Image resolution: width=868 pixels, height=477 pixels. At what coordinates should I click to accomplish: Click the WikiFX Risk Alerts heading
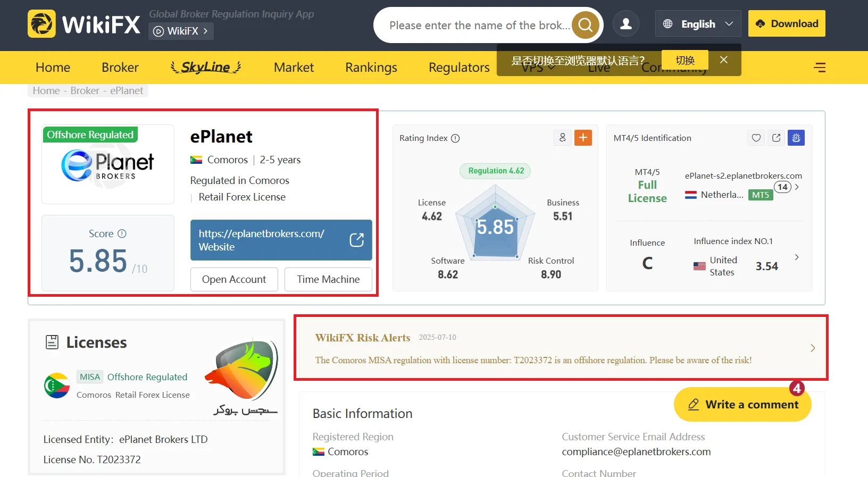click(x=363, y=338)
